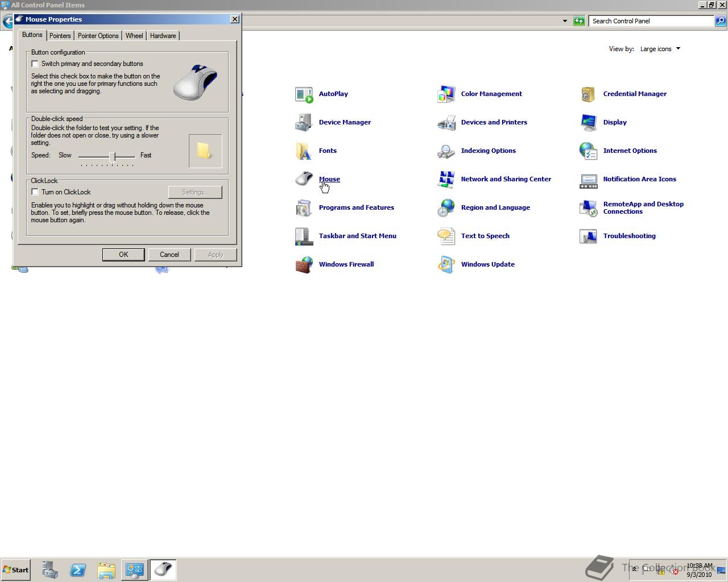Click the taskbar clock showing 9/3/2010

(700, 570)
